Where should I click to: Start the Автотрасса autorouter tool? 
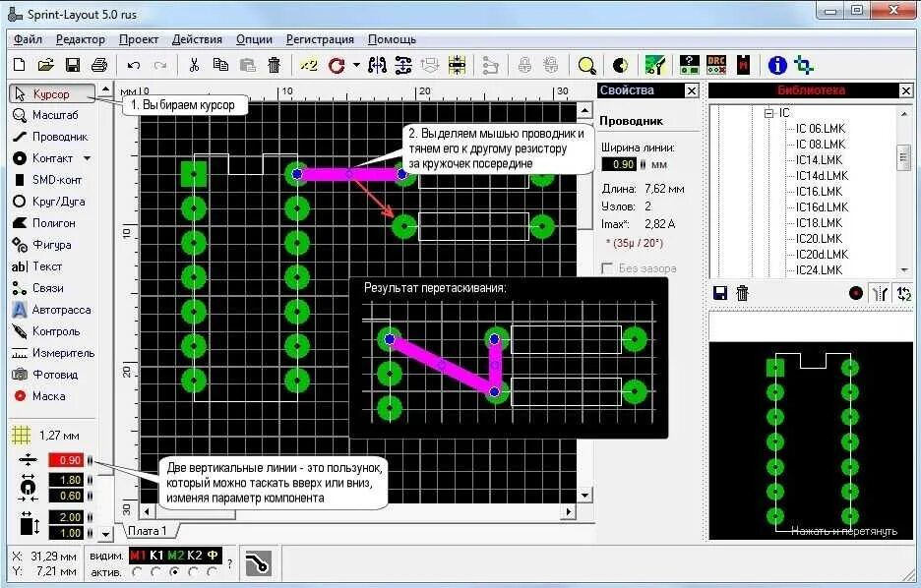(x=52, y=310)
